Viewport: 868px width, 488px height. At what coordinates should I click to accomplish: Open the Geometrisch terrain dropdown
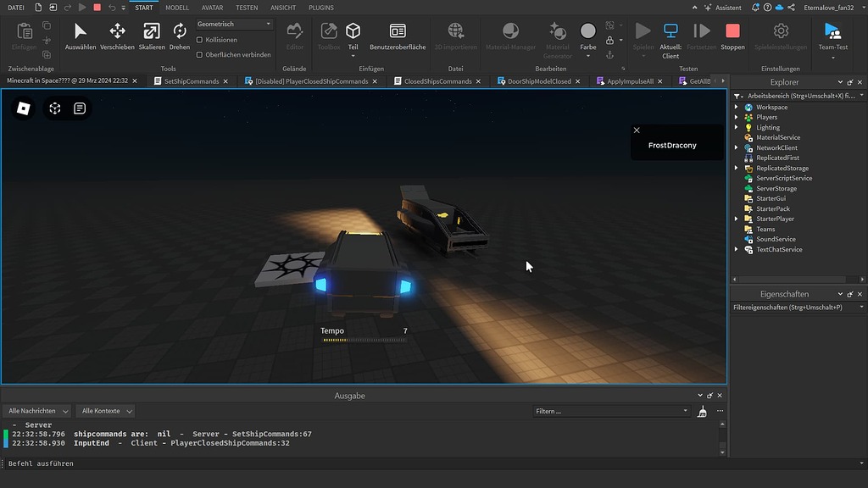[234, 23]
